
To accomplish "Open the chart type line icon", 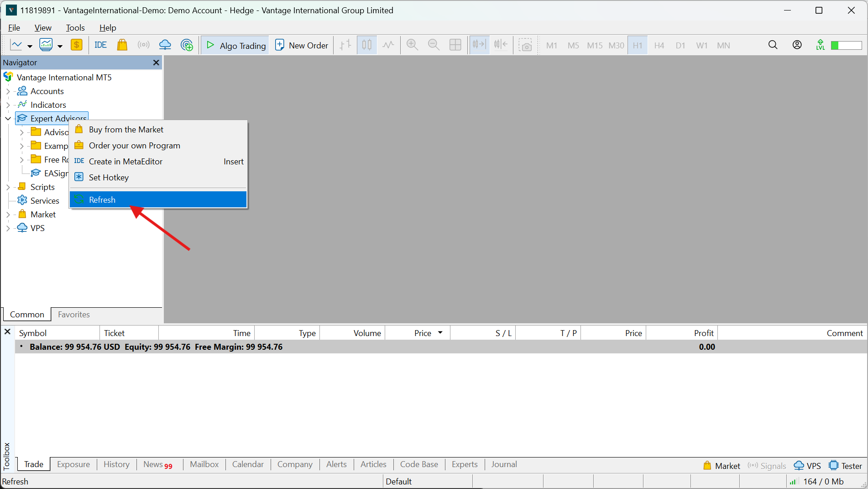I will point(16,45).
